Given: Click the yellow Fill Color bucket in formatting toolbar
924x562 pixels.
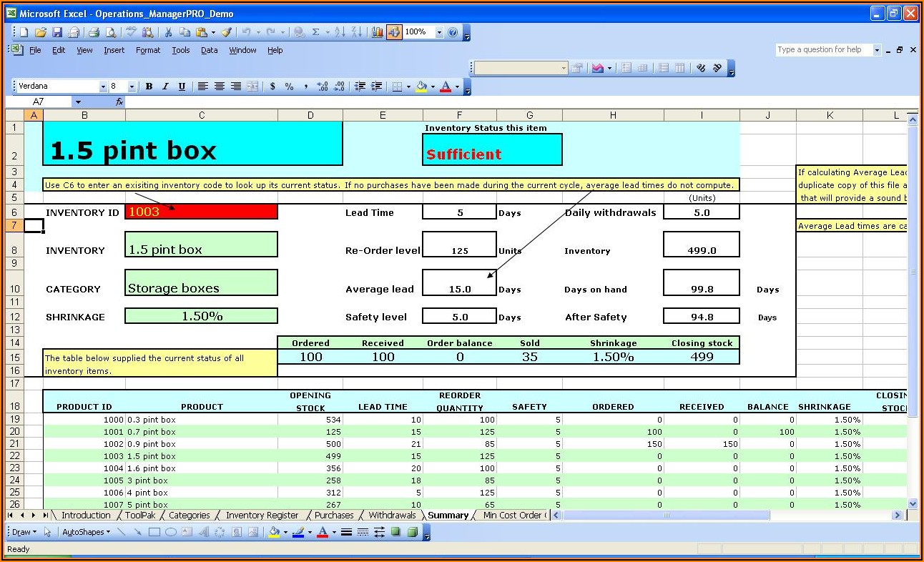Looking at the screenshot, I should tap(421, 87).
